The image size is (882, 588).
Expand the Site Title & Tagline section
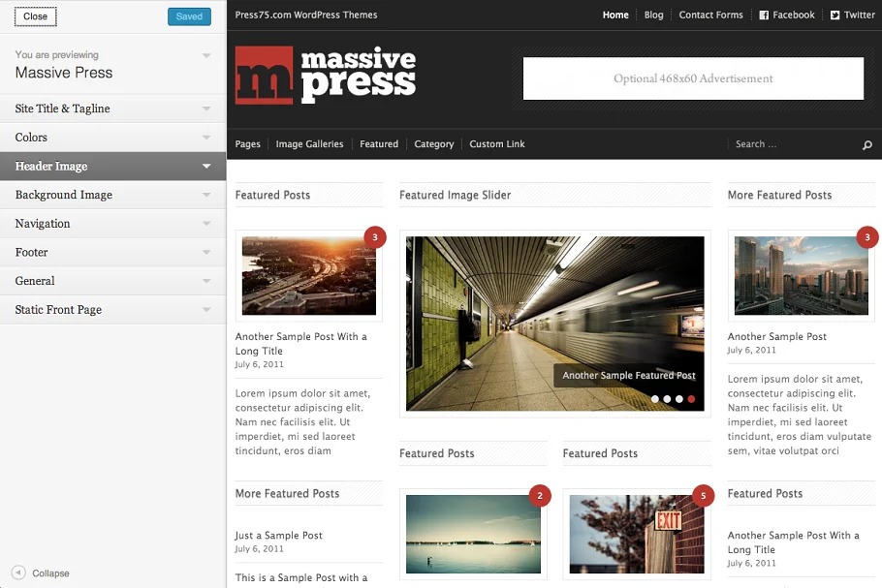coord(112,108)
